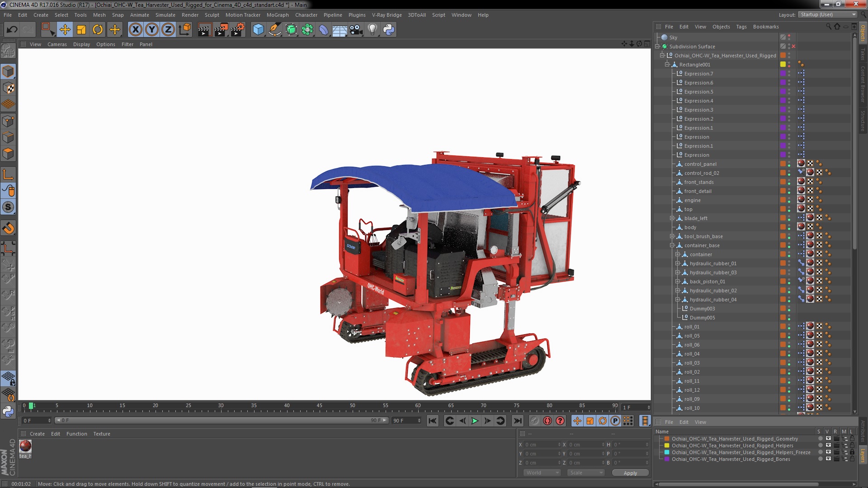Click the end frame 90 F field
This screenshot has width=868, height=488.
[406, 421]
